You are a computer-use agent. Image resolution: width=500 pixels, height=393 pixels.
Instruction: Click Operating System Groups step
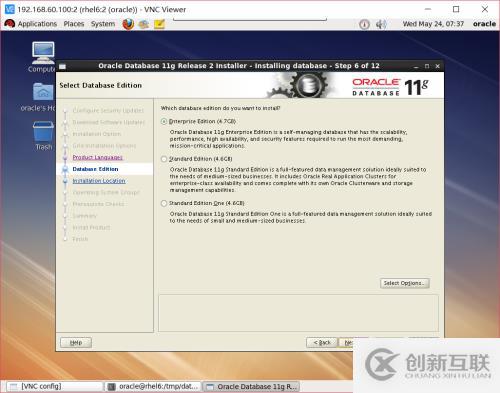point(106,192)
